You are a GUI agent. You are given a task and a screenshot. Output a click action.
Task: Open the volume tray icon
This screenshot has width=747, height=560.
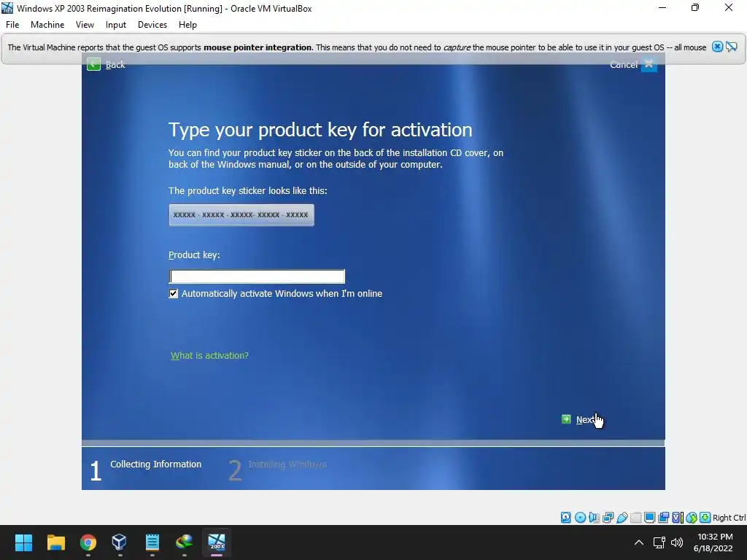(677, 542)
